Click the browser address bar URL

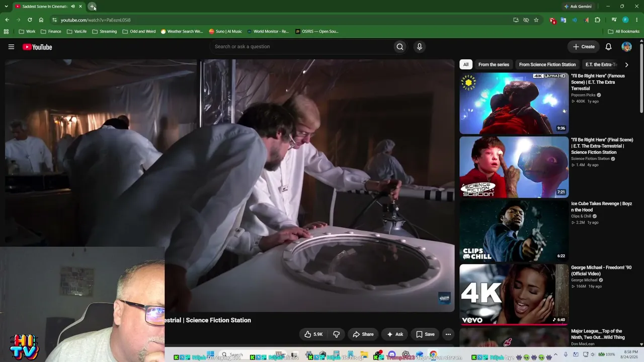pyautogui.click(x=96, y=20)
